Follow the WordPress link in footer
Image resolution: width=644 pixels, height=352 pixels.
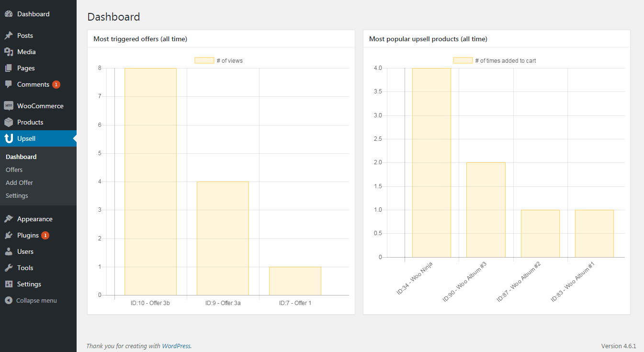coord(176,346)
